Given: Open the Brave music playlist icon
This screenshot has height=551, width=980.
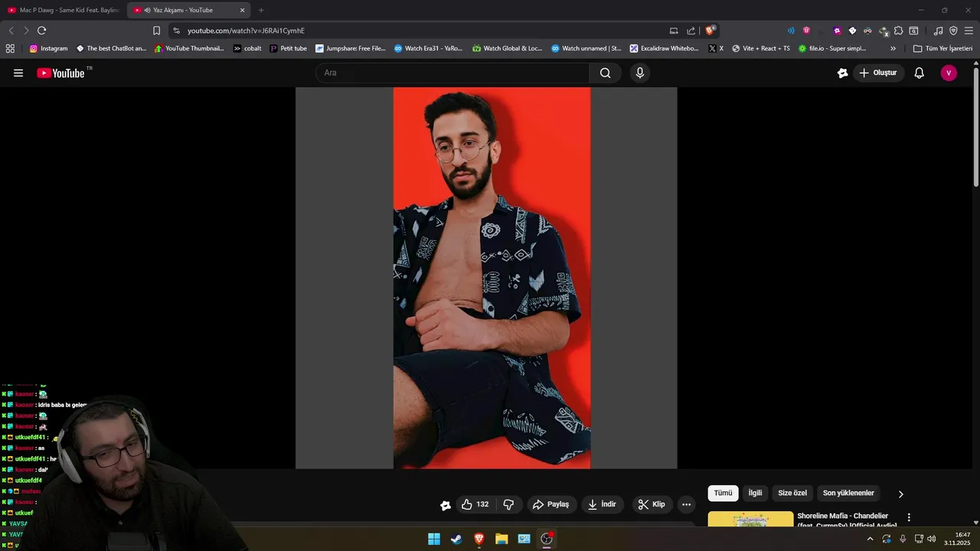Looking at the screenshot, I should [938, 31].
